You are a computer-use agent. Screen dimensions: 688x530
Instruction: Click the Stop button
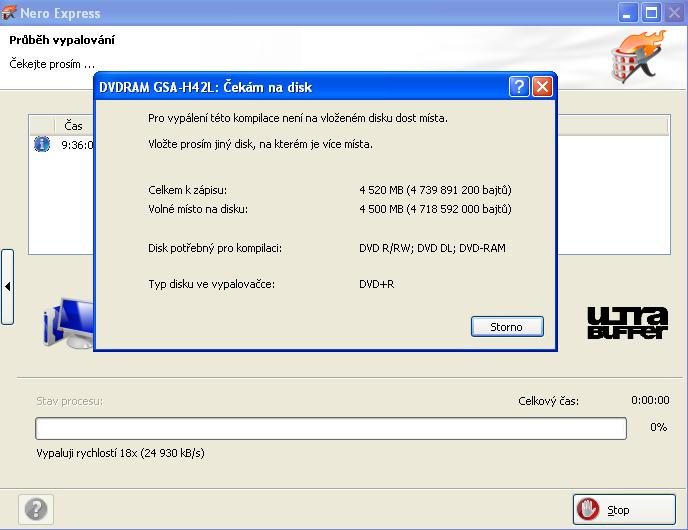coord(624,510)
